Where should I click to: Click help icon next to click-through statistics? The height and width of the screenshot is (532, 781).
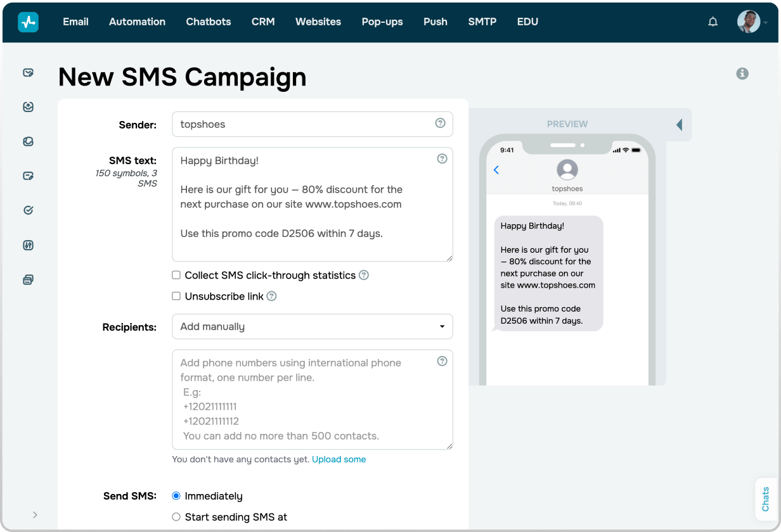[x=364, y=275]
